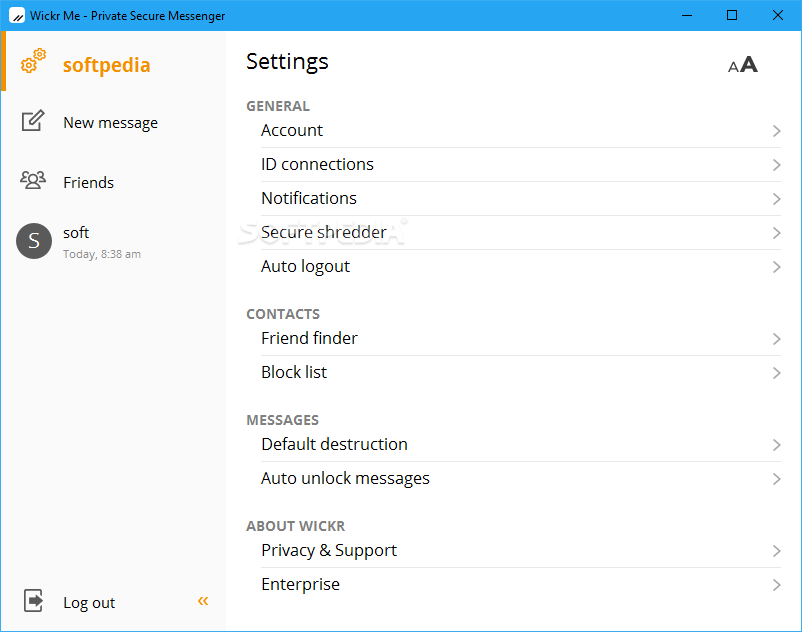Click the Wickr app icon in title bar
The image size is (802, 632).
[x=17, y=15]
